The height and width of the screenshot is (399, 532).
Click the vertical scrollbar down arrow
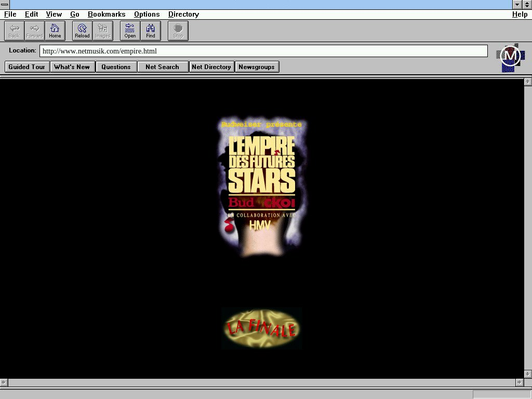[528, 374]
